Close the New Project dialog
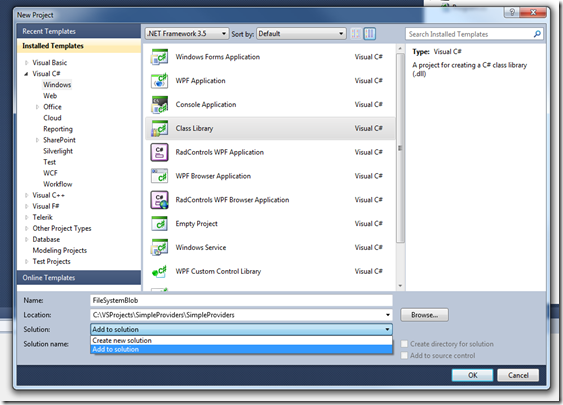Viewport: 563px width, 405px height. click(534, 12)
